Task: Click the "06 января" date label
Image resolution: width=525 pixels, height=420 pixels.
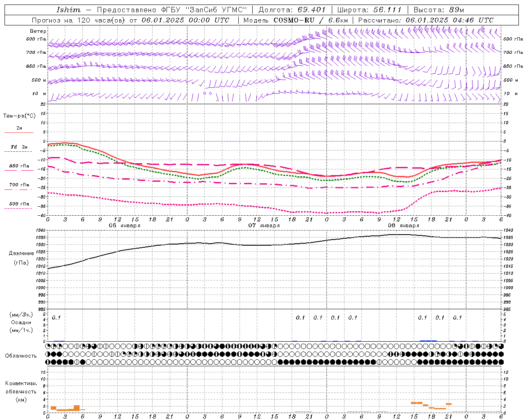Action: pos(125,226)
